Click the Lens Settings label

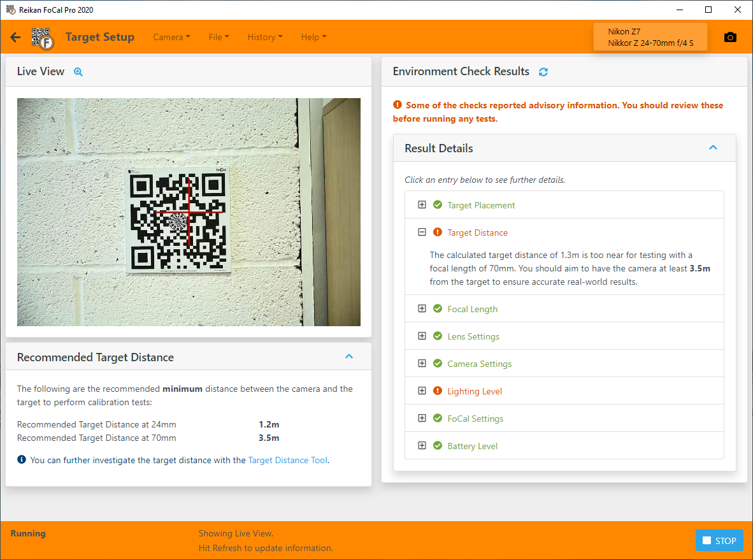point(473,336)
